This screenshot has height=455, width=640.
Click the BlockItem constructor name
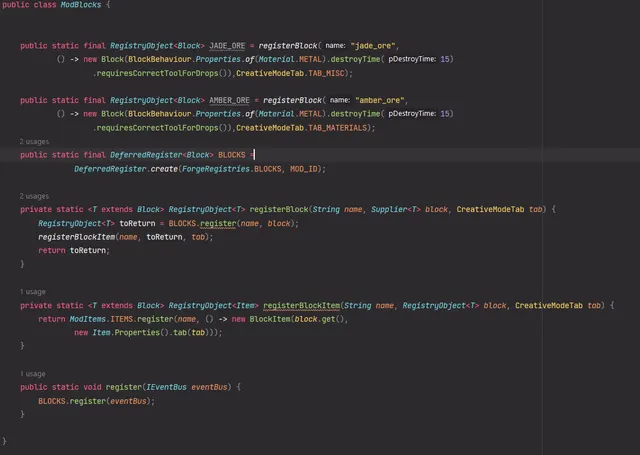270,319
